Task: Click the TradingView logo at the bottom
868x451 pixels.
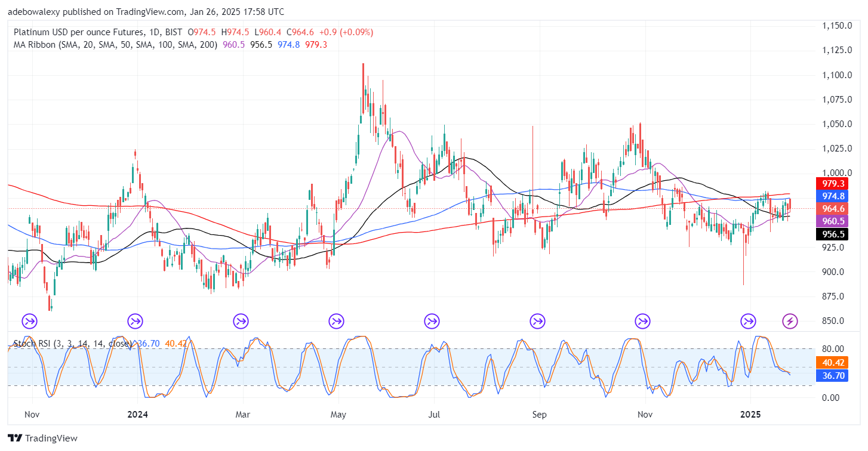Action: click(x=42, y=438)
